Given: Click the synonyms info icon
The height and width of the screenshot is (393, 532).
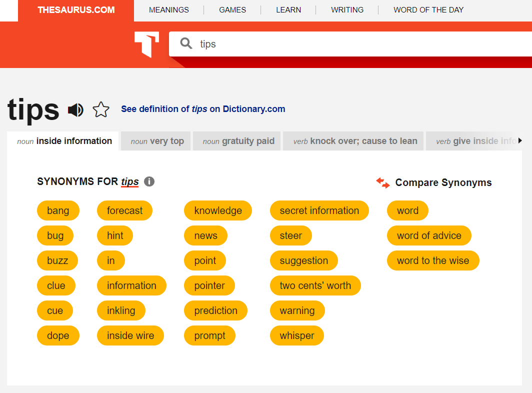Looking at the screenshot, I should pyautogui.click(x=149, y=181).
